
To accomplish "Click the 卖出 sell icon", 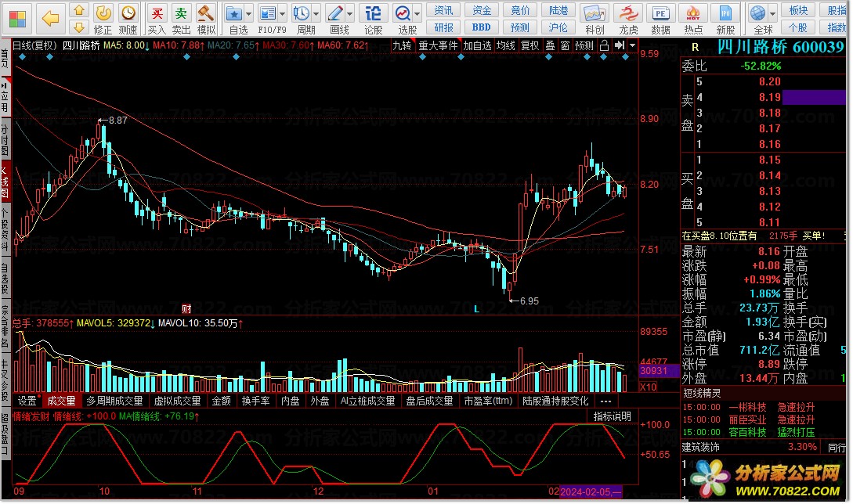I will click(x=181, y=19).
